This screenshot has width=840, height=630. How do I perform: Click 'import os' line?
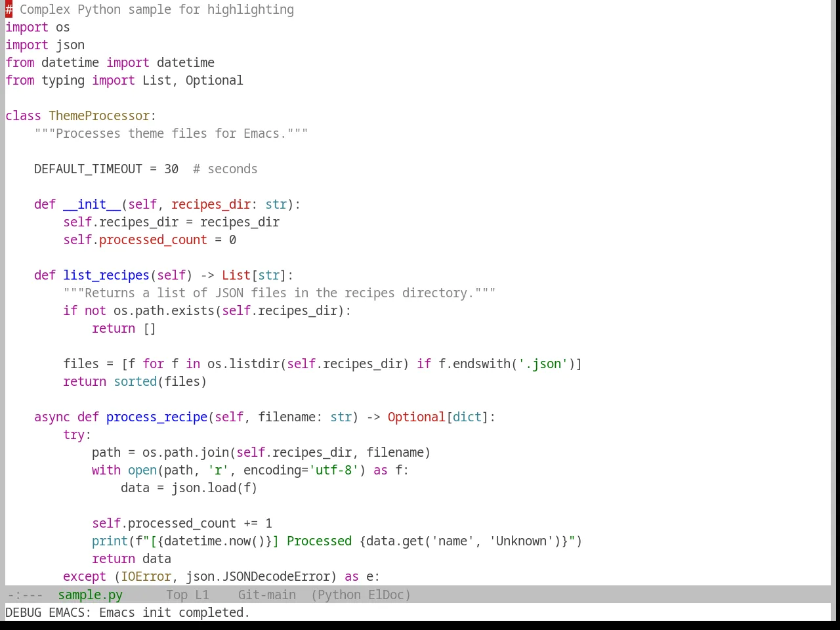(37, 27)
